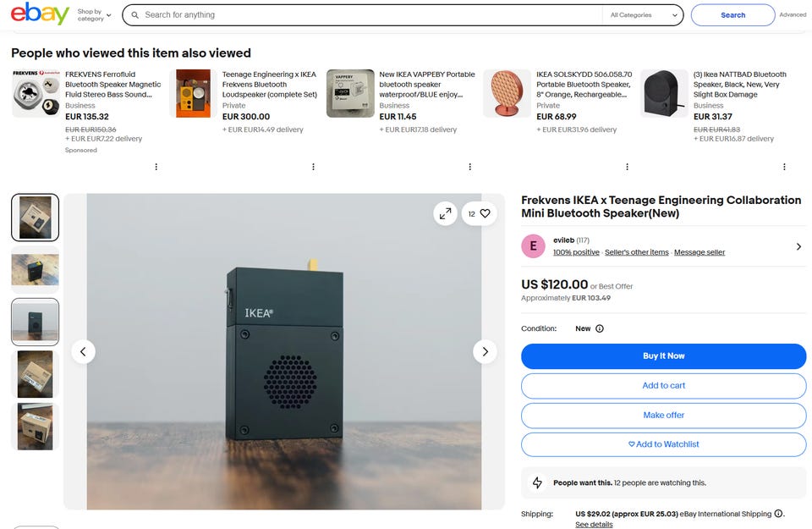Click the product title Frekvens IKEA x Teenage Engineering

(x=661, y=207)
